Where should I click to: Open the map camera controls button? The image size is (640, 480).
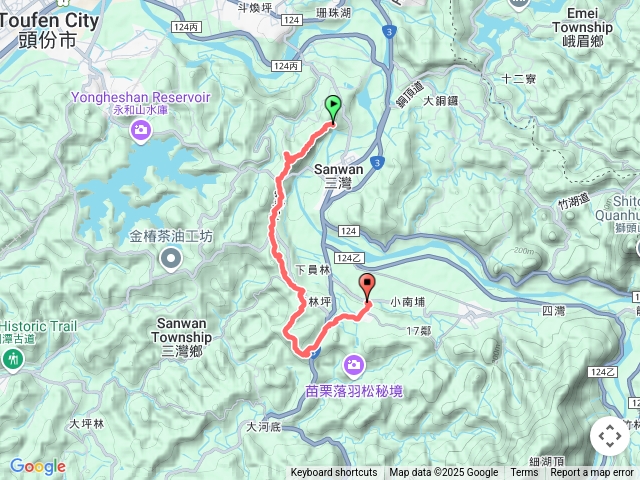click(610, 436)
